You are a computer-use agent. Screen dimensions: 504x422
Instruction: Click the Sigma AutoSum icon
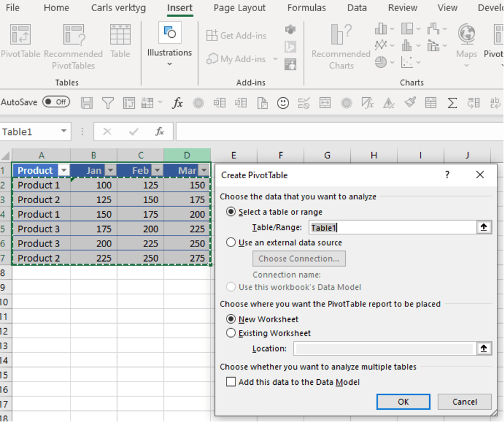[452, 103]
